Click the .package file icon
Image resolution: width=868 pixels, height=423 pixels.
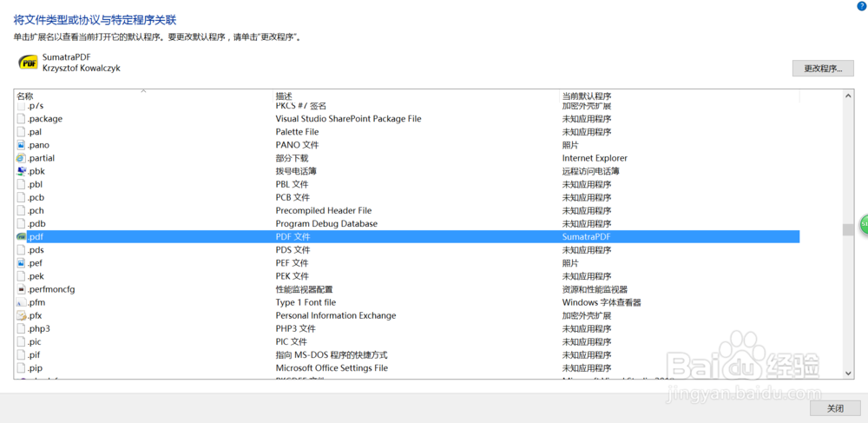tap(21, 118)
